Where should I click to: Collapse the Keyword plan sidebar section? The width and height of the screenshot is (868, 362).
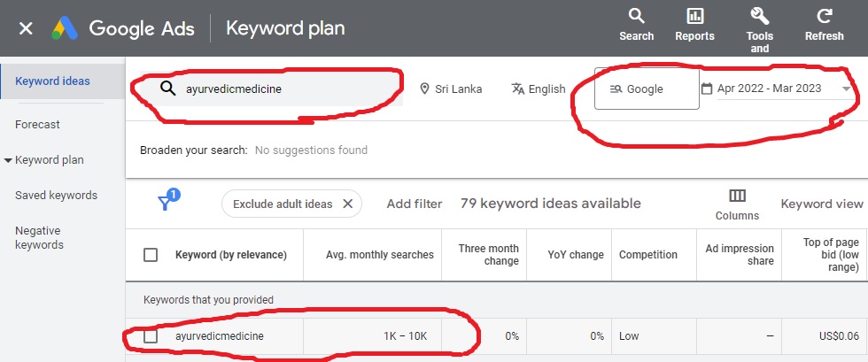[x=8, y=160]
